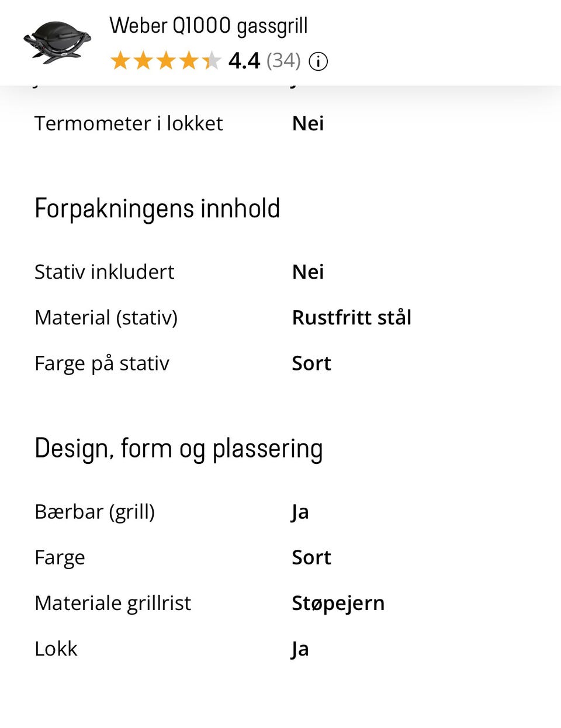Click the Lokk specification label
This screenshot has width=561, height=728.
(56, 649)
